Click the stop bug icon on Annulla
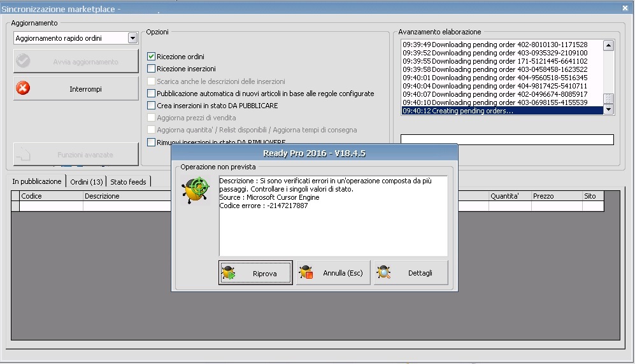The width and height of the screenshot is (635, 364). [306, 272]
